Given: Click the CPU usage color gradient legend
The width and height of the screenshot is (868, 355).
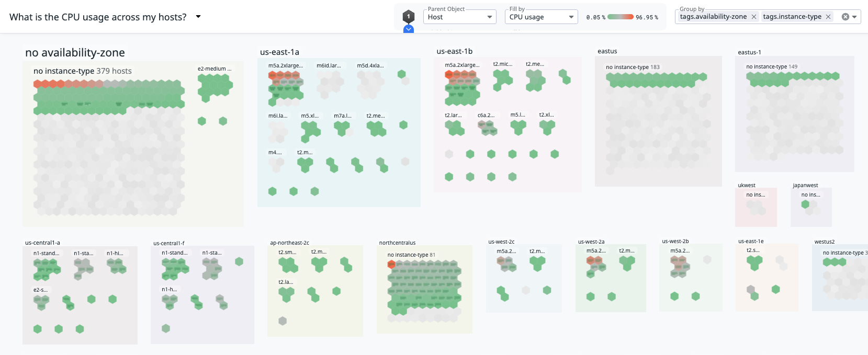Looking at the screenshot, I should [621, 17].
